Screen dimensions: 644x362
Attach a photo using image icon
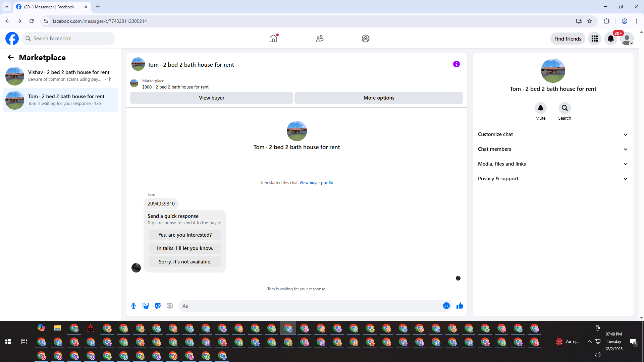[x=146, y=306]
